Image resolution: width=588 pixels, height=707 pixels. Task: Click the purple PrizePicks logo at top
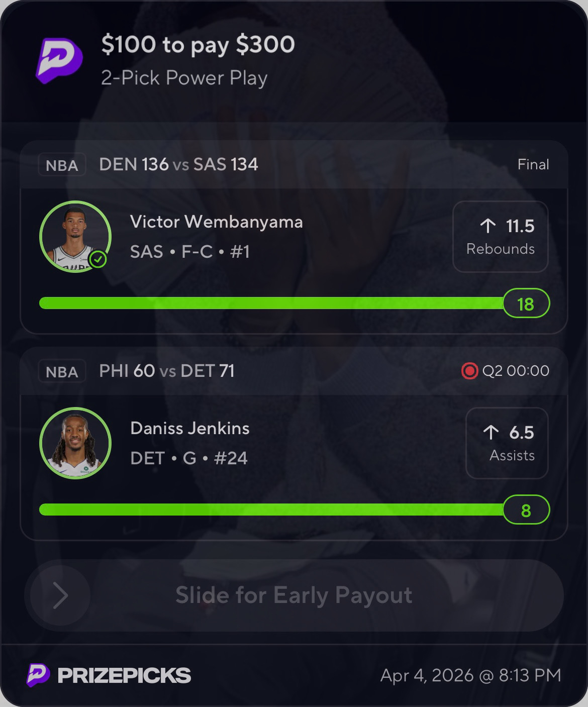click(59, 61)
